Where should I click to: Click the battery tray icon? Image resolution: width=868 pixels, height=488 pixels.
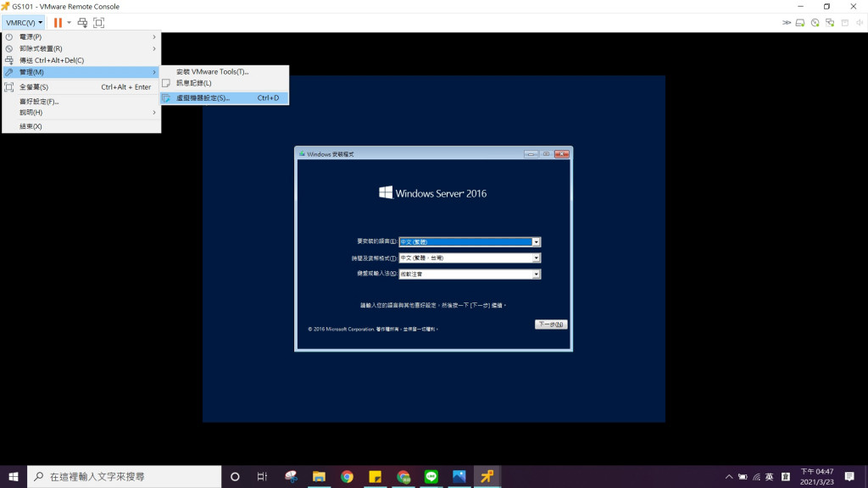tap(743, 476)
